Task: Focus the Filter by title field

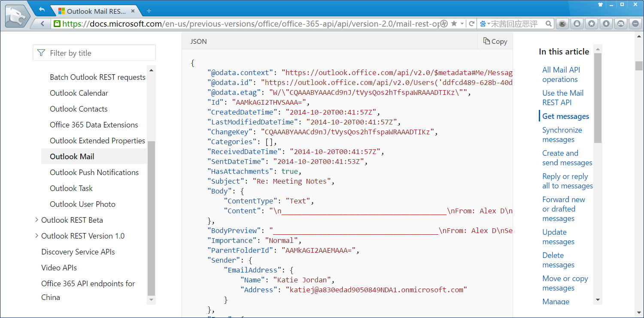Action: [94, 53]
